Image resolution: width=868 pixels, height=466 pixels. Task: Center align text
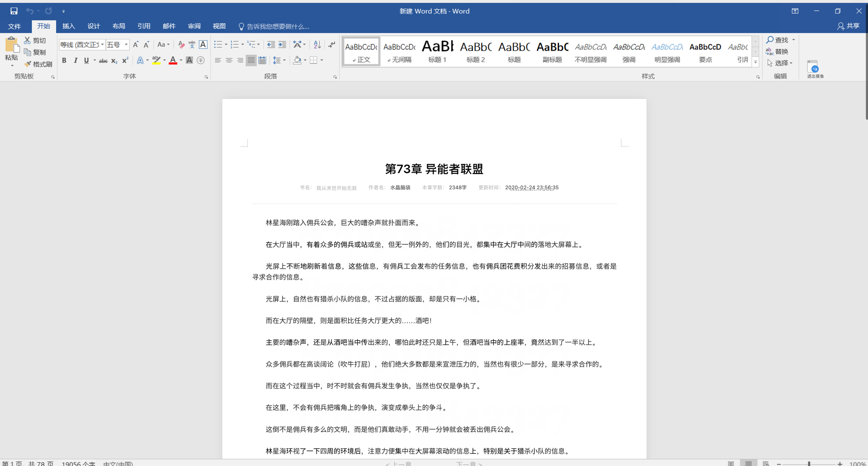click(229, 60)
